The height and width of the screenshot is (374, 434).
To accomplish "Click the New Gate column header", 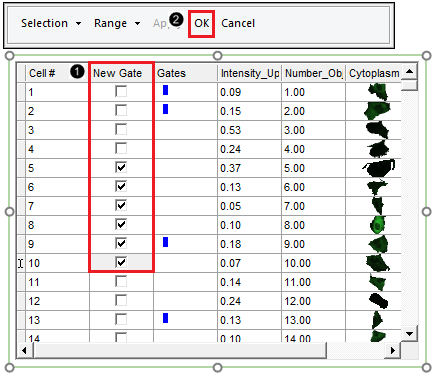I will pos(121,73).
